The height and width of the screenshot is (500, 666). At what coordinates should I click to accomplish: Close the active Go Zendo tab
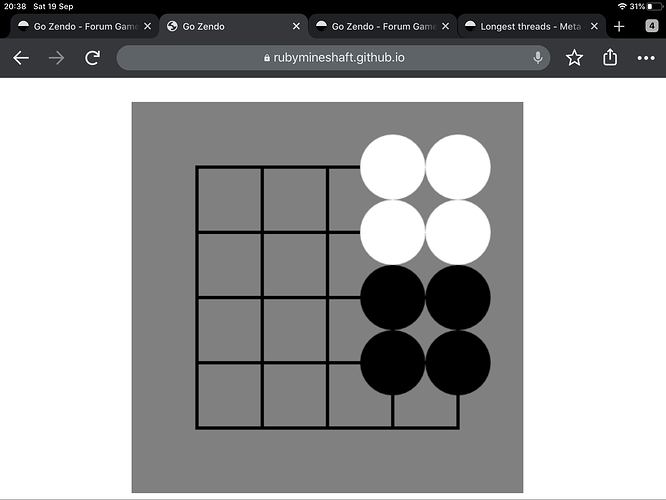(x=296, y=26)
